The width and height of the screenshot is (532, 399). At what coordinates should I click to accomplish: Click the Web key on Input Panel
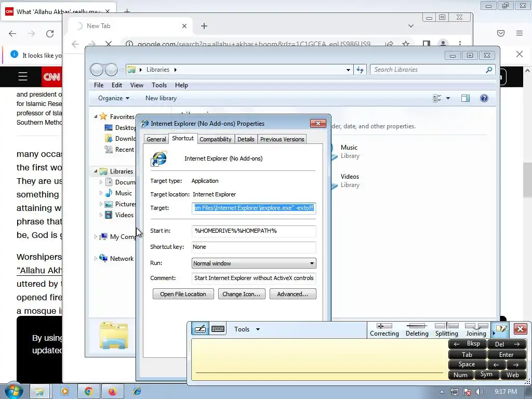click(x=512, y=375)
